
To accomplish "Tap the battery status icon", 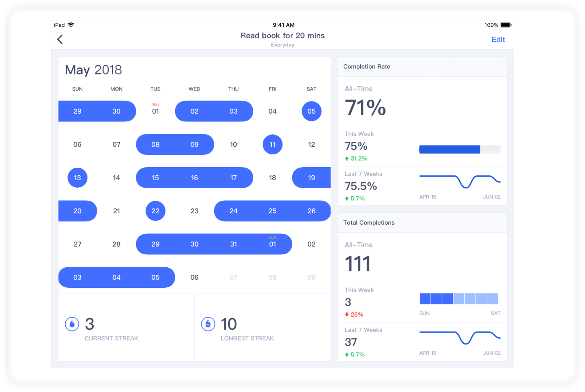I will coord(506,25).
